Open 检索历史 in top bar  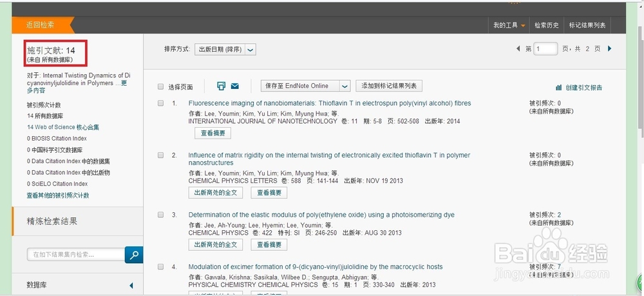pyautogui.click(x=547, y=25)
